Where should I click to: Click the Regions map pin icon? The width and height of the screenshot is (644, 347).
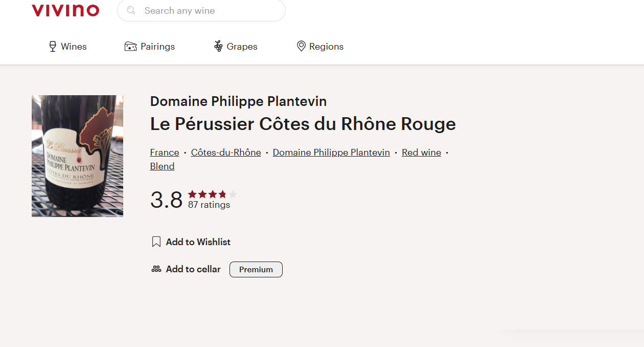point(301,47)
